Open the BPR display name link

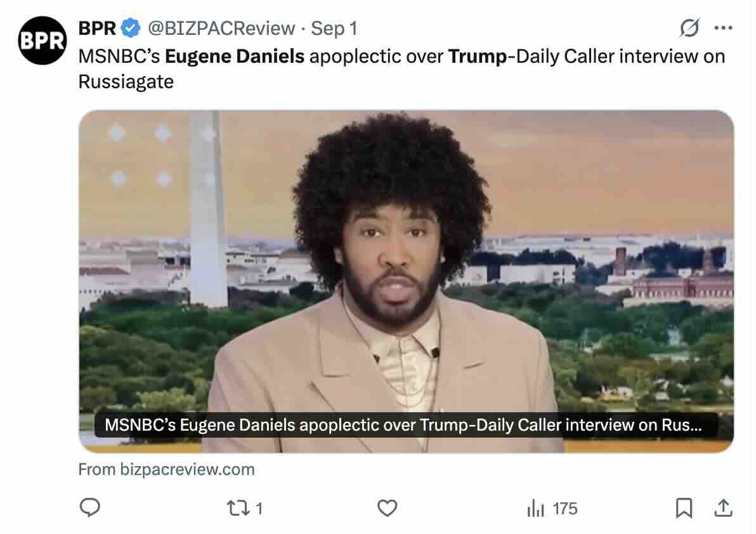click(97, 28)
